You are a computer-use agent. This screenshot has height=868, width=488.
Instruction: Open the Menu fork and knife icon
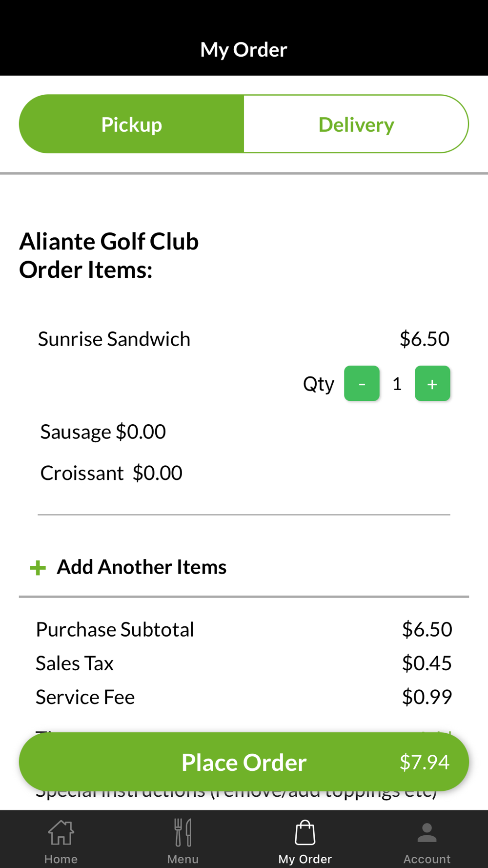(x=183, y=832)
